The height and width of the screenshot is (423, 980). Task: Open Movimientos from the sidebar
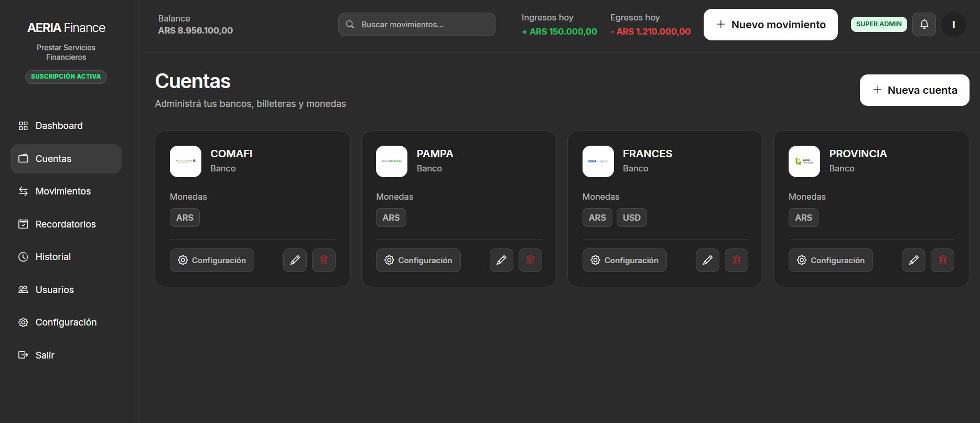coord(66,191)
